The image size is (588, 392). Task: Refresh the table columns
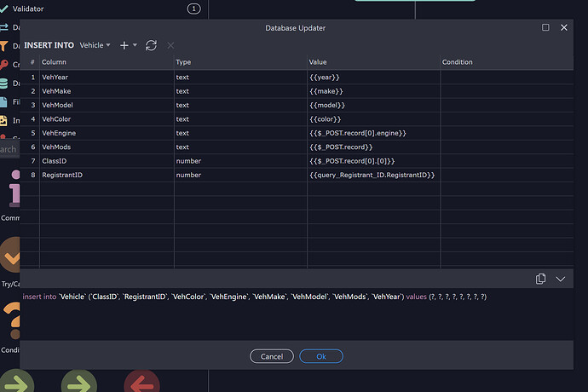point(151,45)
